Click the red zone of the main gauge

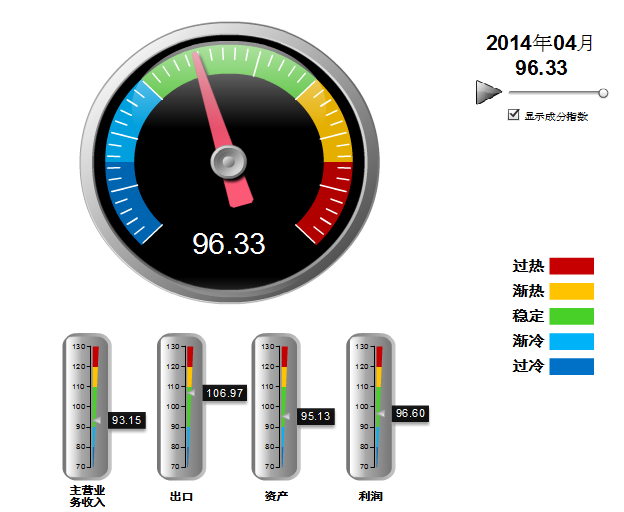click(333, 200)
